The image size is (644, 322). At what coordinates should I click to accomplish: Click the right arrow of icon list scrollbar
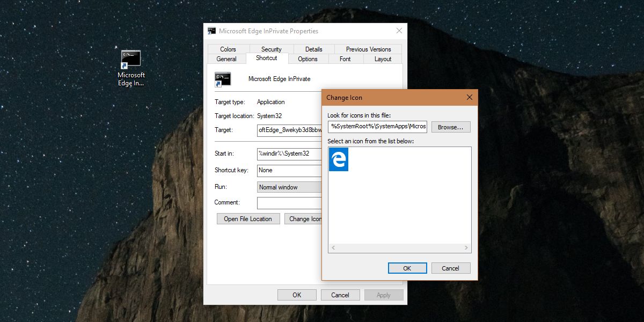tap(467, 248)
